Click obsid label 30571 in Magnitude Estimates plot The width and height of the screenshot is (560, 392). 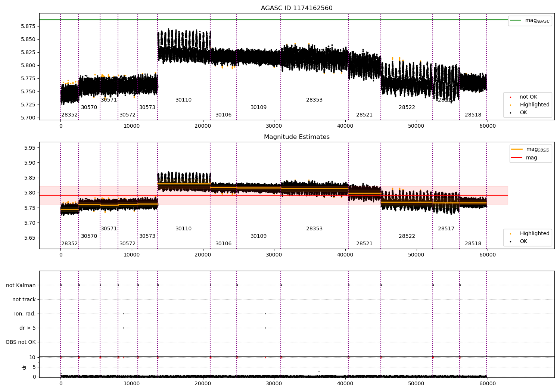(x=109, y=229)
